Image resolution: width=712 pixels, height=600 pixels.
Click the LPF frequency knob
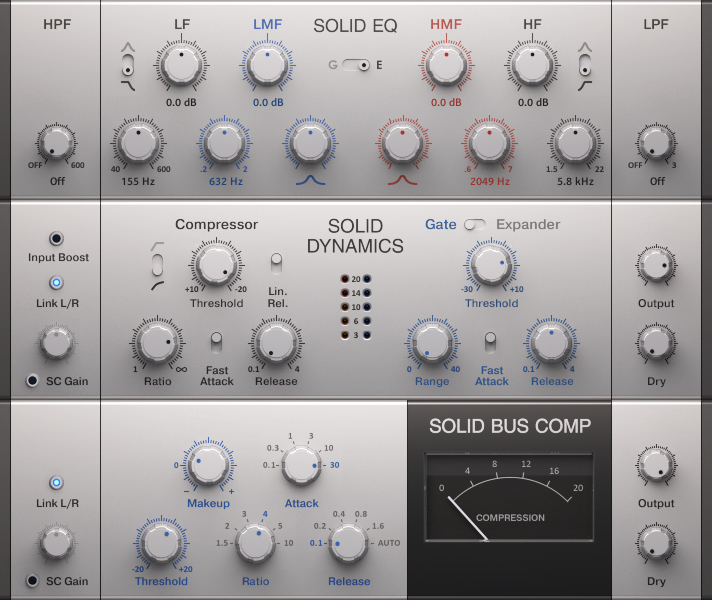(x=656, y=143)
